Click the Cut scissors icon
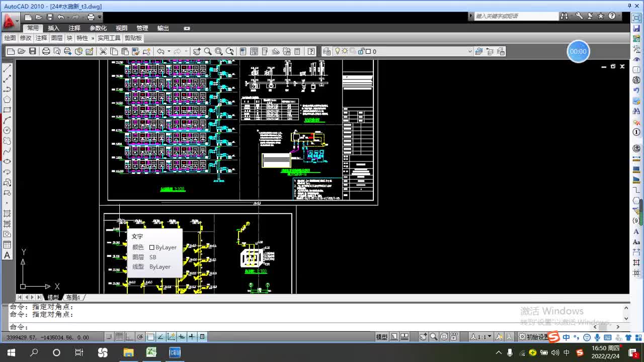The height and width of the screenshot is (362, 644). click(103, 51)
